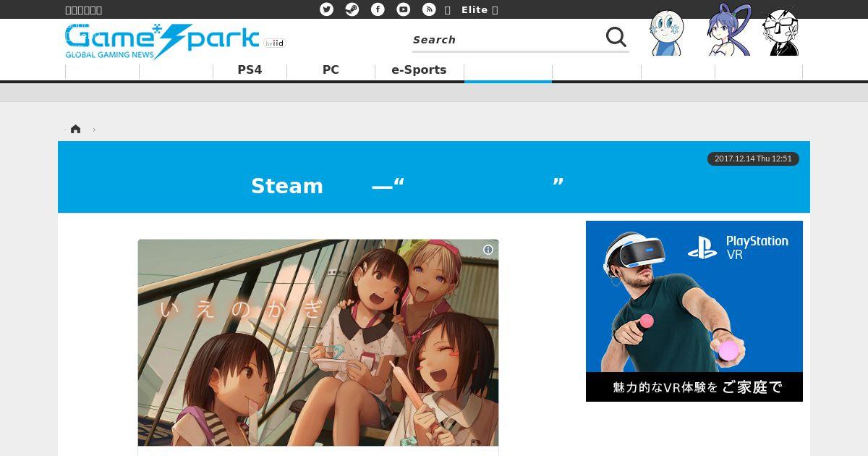Select the PS4 navigation tab
868x456 pixels.
coord(250,70)
